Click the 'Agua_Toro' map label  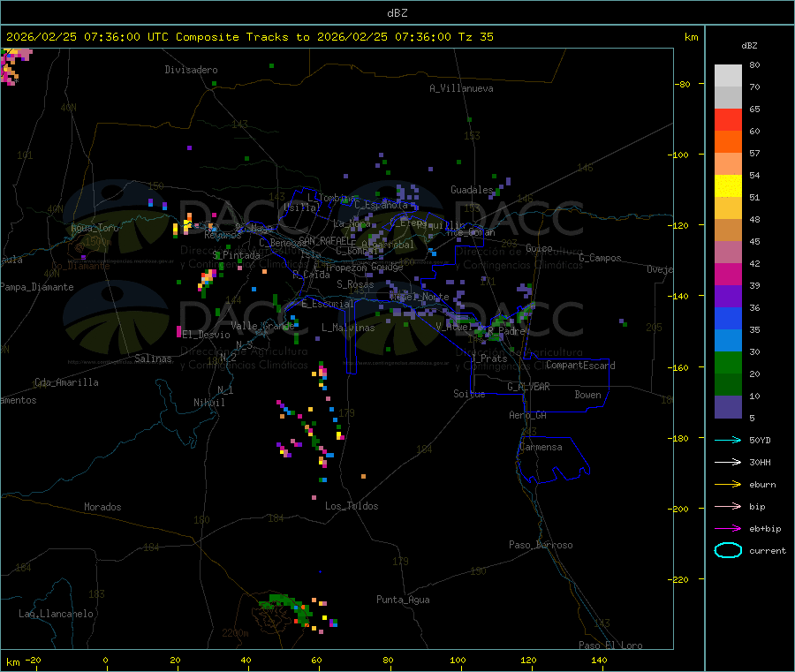[95, 228]
